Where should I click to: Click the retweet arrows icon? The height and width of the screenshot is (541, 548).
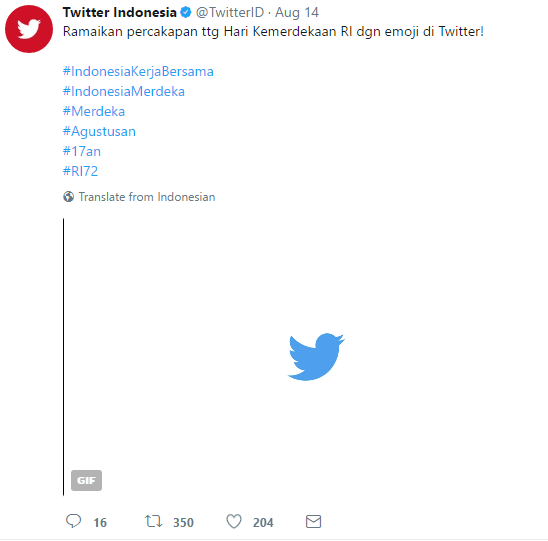(153, 521)
